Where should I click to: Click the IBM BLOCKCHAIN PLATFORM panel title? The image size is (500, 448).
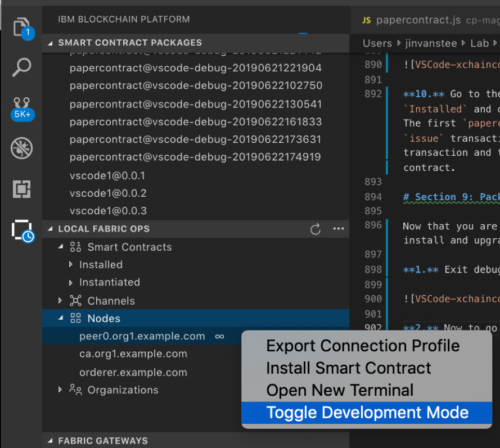(124, 19)
